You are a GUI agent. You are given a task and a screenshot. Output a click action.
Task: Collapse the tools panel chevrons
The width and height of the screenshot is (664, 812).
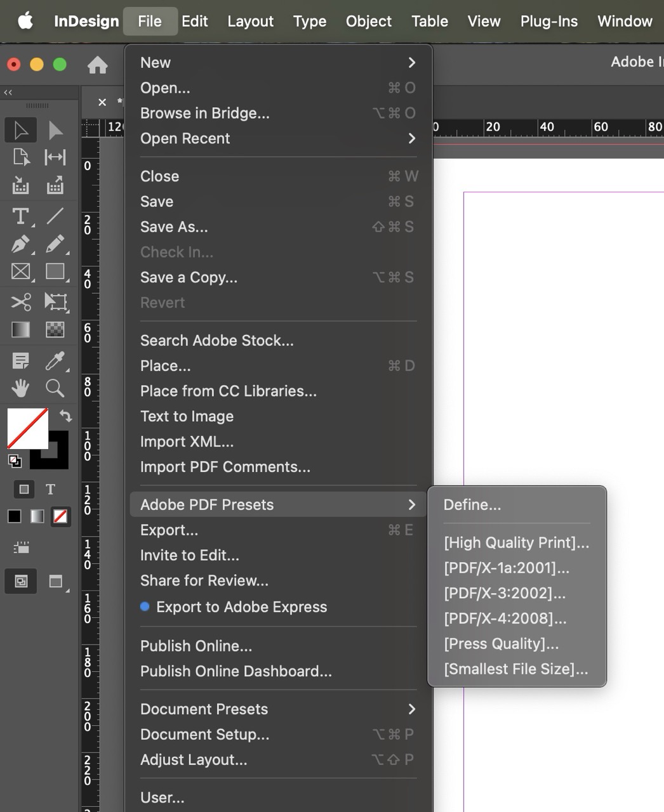(x=8, y=93)
